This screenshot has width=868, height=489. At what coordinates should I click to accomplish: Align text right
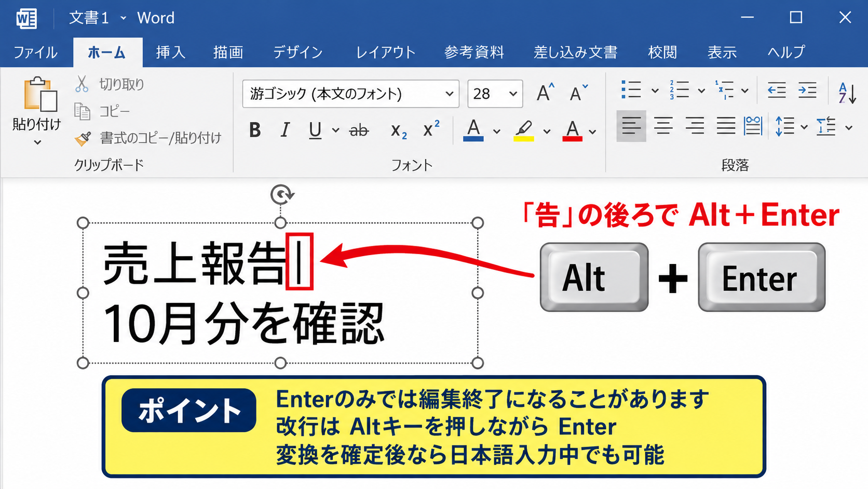click(x=695, y=126)
